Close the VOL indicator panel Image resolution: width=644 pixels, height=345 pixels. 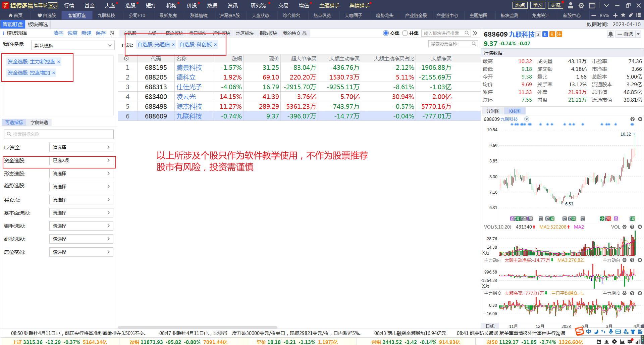640,227
